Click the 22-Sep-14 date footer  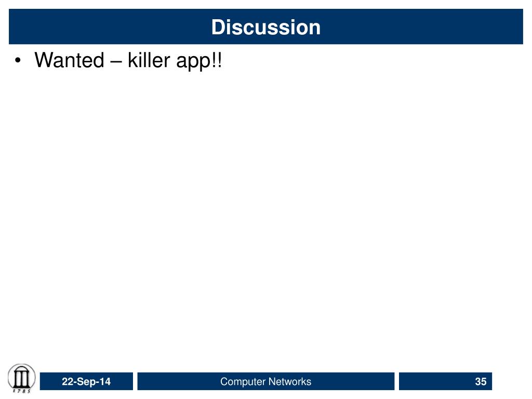(x=86, y=381)
